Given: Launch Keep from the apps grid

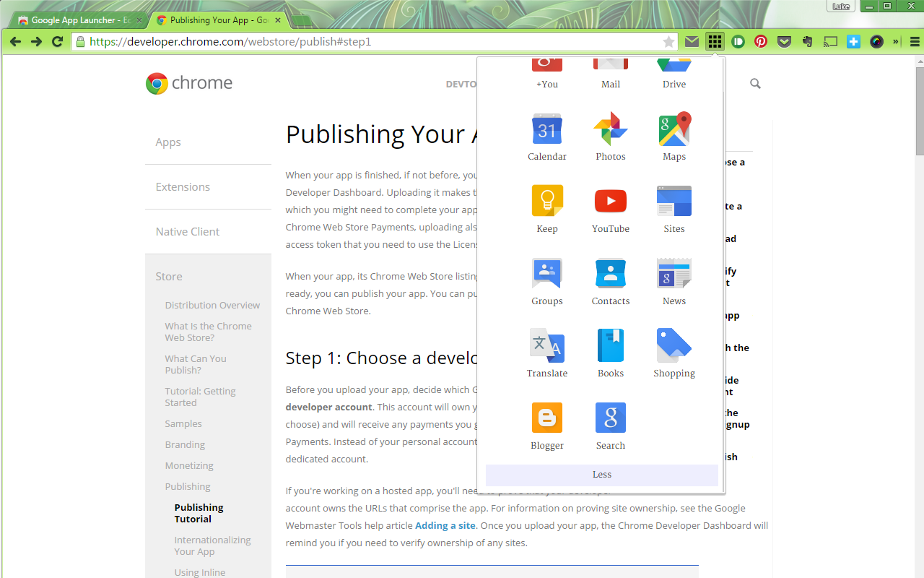Looking at the screenshot, I should tap(547, 210).
